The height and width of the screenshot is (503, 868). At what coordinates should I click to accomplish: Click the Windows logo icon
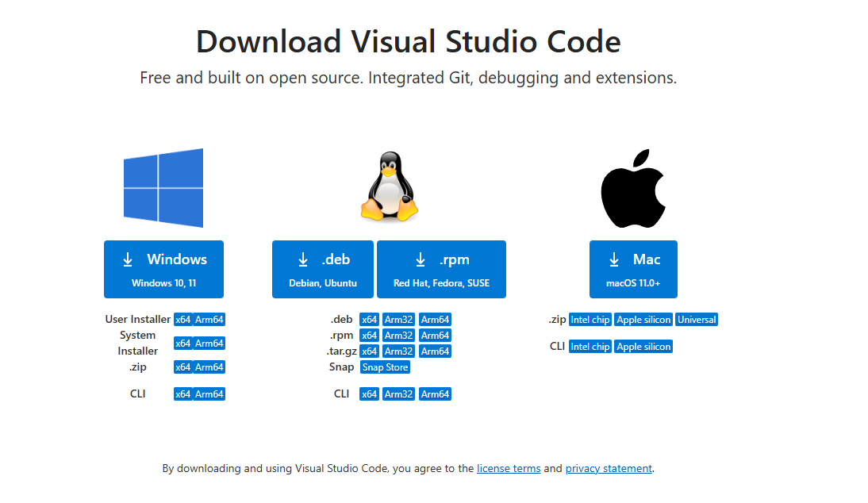pos(163,188)
